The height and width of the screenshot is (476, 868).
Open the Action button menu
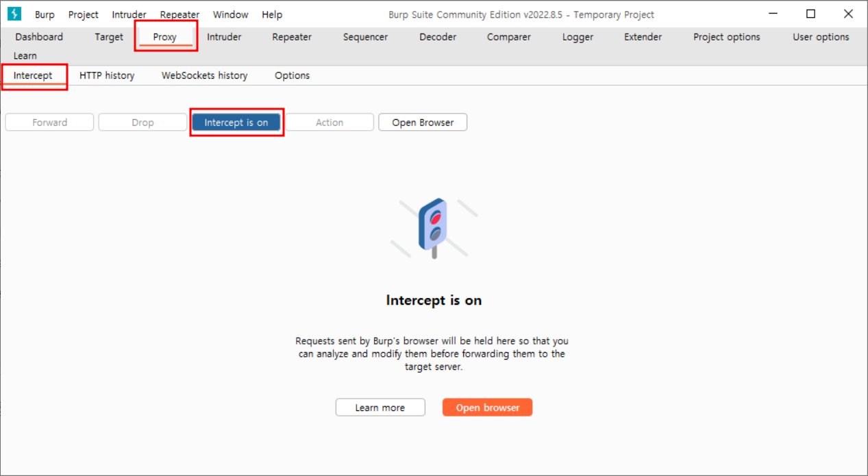tap(330, 123)
